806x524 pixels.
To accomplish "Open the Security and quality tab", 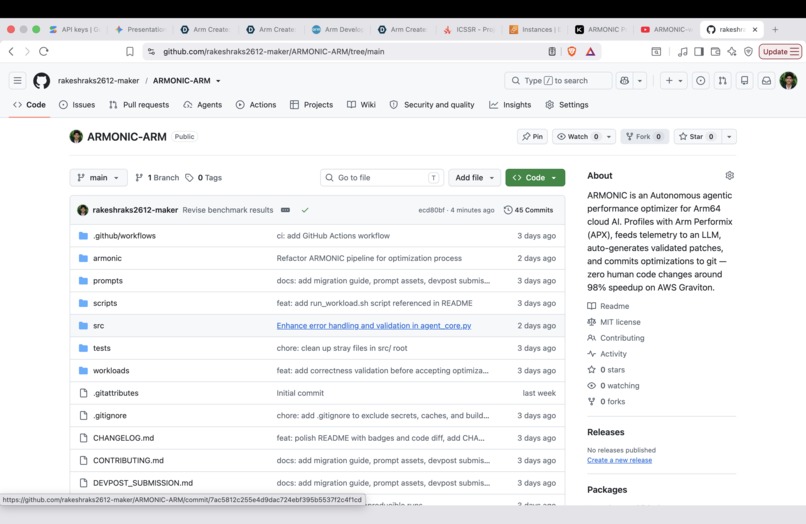I will point(432,104).
